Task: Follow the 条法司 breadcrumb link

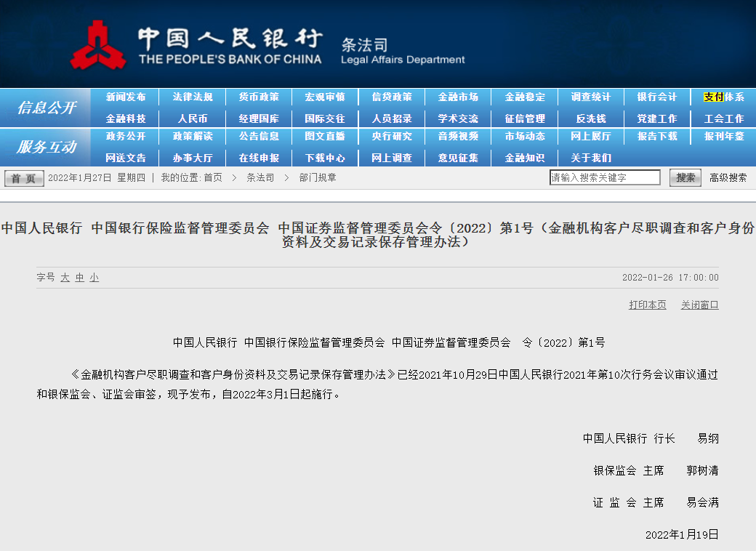Action: click(x=260, y=178)
